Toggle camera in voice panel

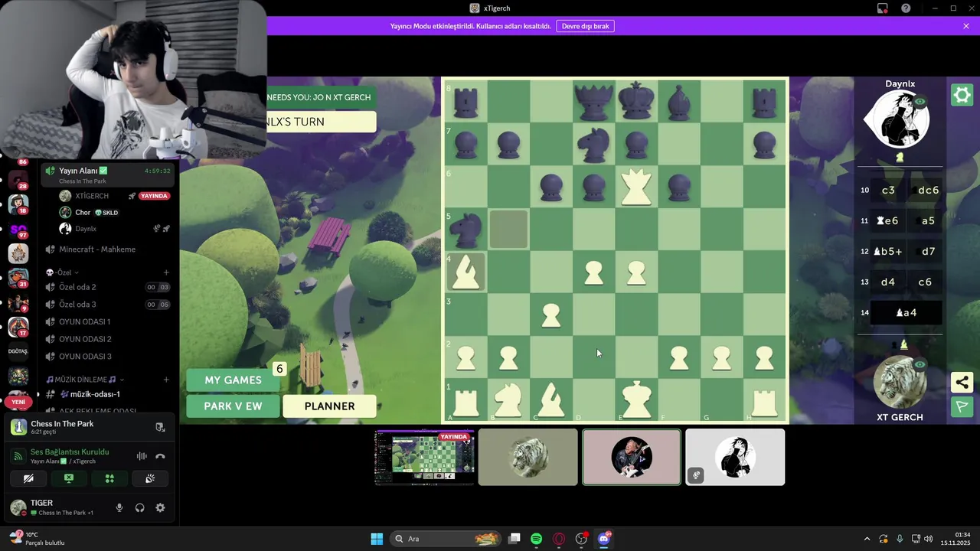(28, 478)
